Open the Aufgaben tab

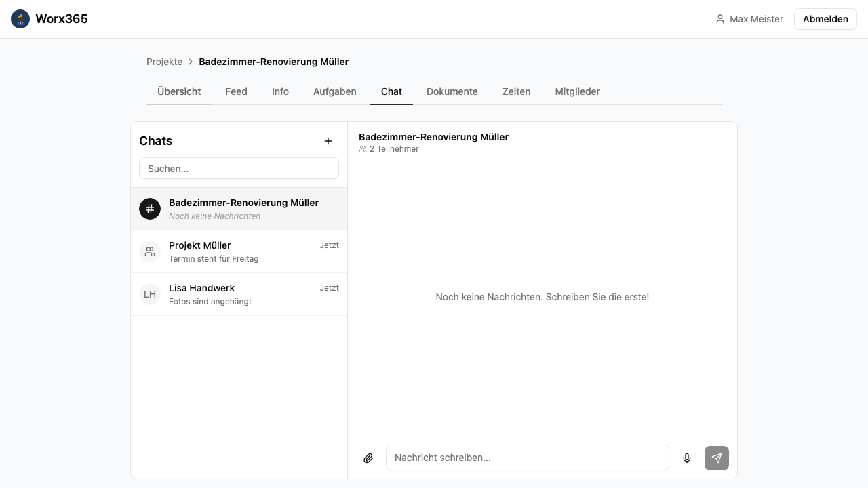pyautogui.click(x=334, y=91)
